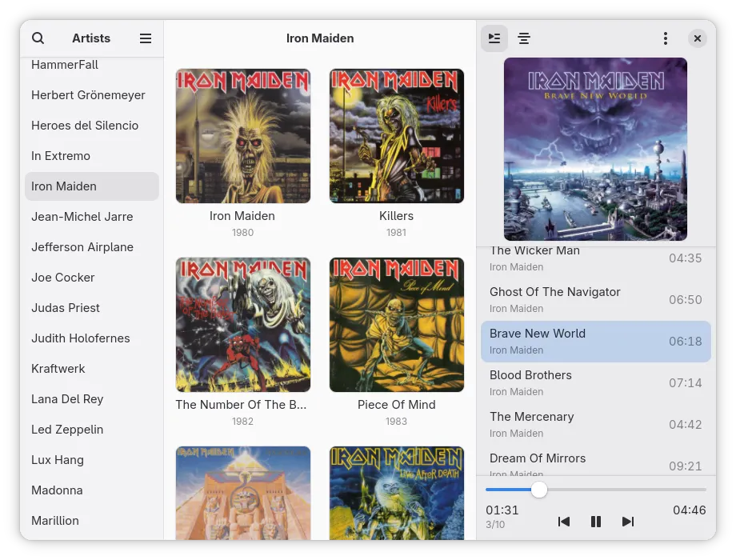This screenshot has width=736, height=560.
Task: Open the Piece Of Mind album cover
Action: tap(397, 325)
